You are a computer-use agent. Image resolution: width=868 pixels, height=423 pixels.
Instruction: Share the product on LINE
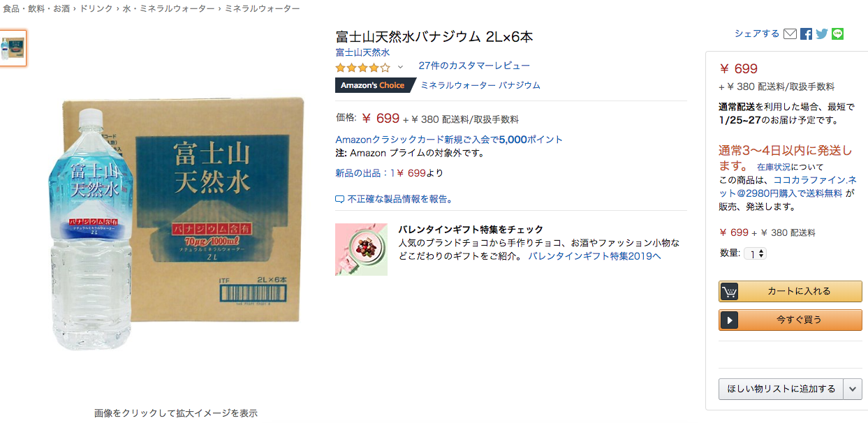pyautogui.click(x=837, y=34)
